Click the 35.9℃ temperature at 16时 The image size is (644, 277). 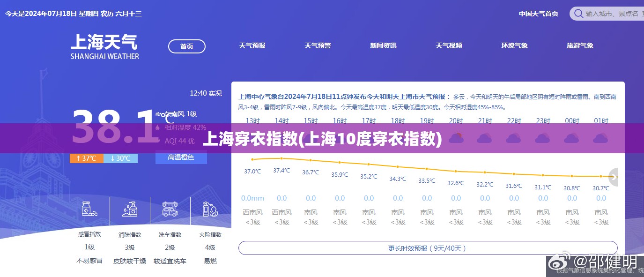point(340,174)
